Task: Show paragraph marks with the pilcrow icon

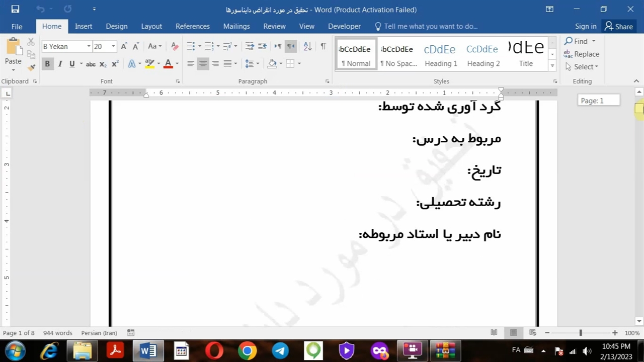Action: (x=323, y=46)
